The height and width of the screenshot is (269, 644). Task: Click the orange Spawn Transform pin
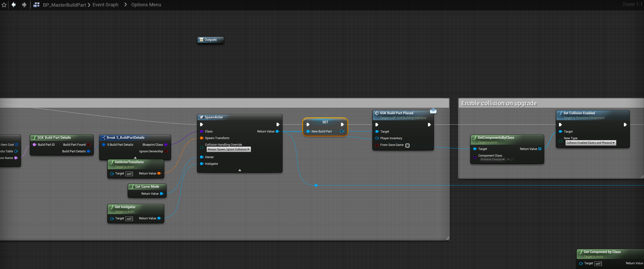coord(202,138)
